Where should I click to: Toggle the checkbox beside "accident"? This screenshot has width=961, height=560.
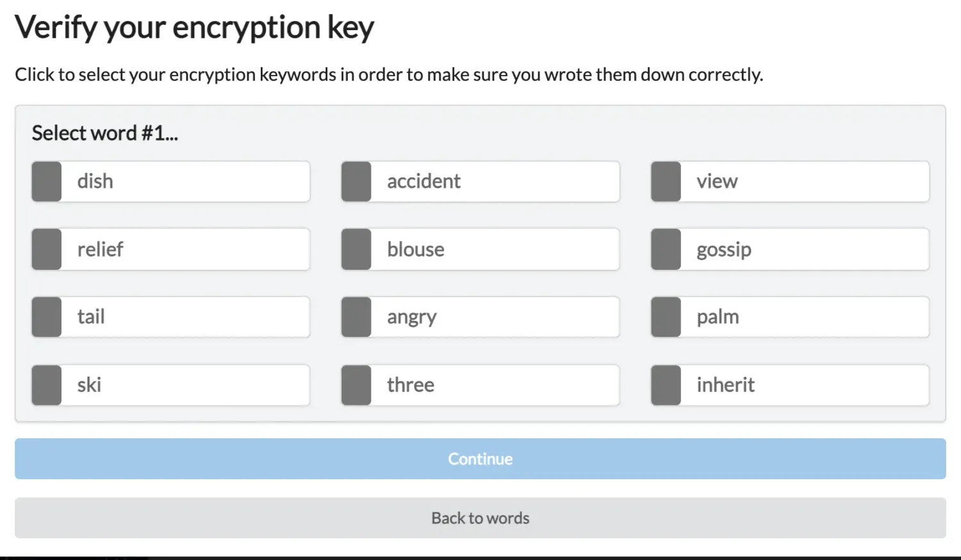pyautogui.click(x=356, y=181)
